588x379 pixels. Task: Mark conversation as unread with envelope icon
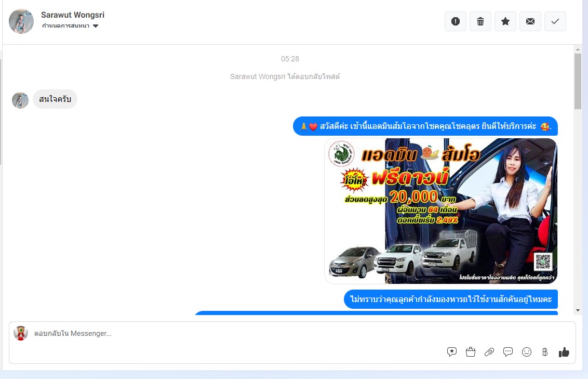click(530, 21)
